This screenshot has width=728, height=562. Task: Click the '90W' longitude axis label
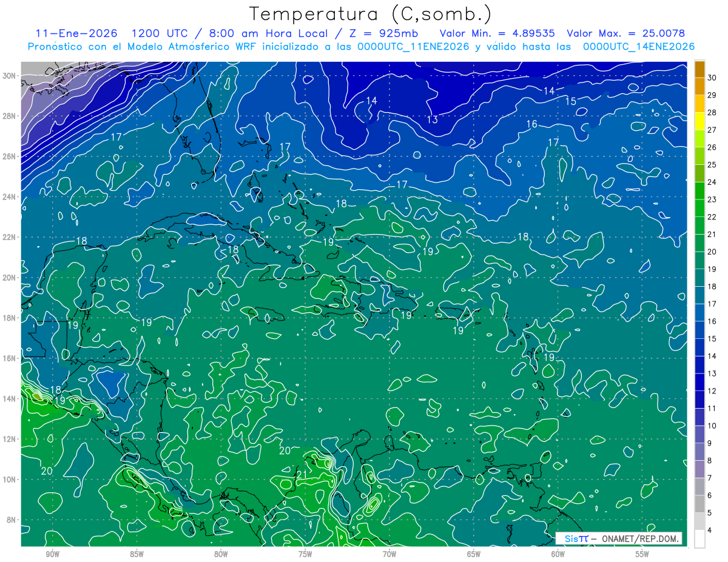coord(52,555)
